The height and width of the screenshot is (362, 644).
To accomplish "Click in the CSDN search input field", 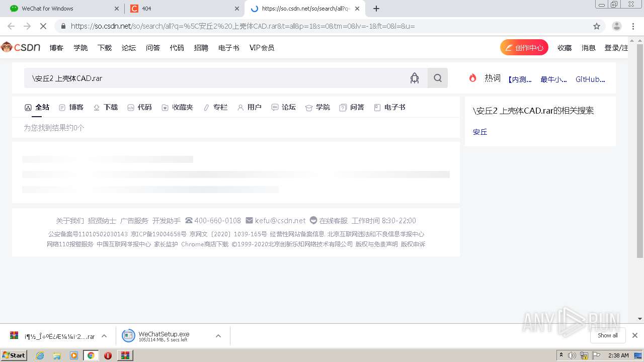I will coord(216,78).
